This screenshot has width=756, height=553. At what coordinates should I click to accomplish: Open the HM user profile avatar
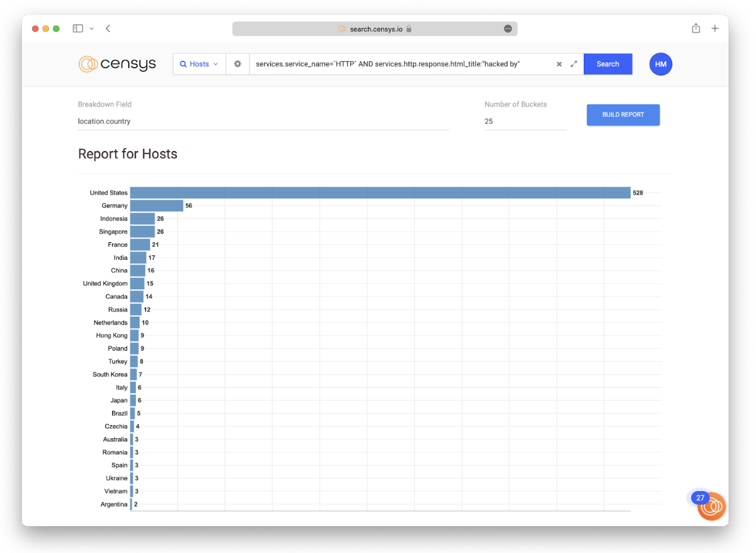click(660, 64)
